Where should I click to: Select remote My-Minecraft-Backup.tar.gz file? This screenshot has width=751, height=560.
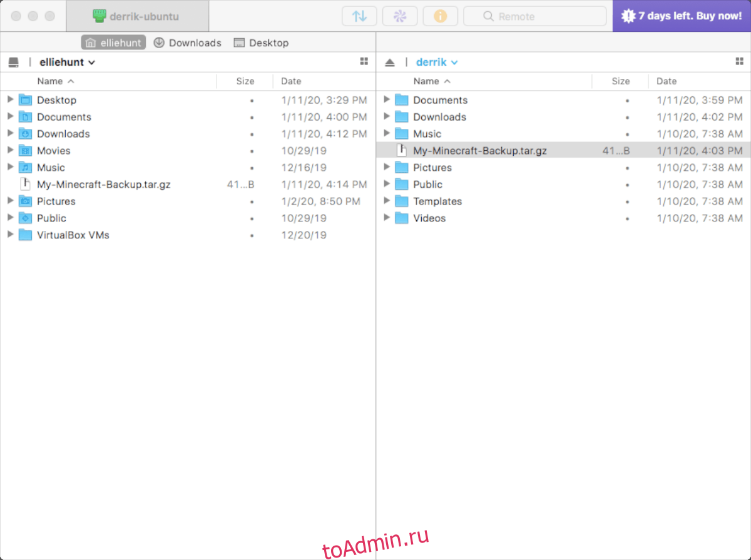pyautogui.click(x=479, y=151)
